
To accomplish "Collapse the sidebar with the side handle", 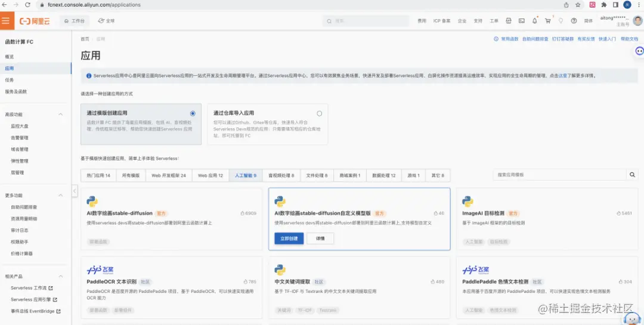I will (75, 191).
